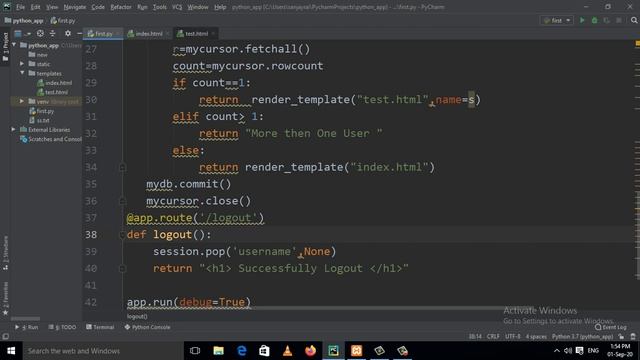Toggle the Favorites side tool window tab
The image size is (640, 360).
(x=5, y=298)
